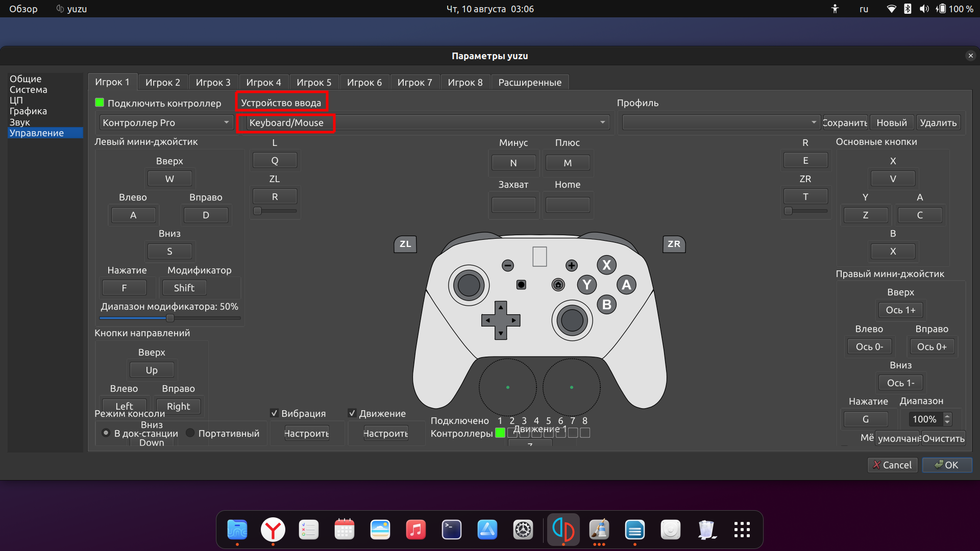Open the image viewer app in dock
980x551 pixels.
coord(380,530)
